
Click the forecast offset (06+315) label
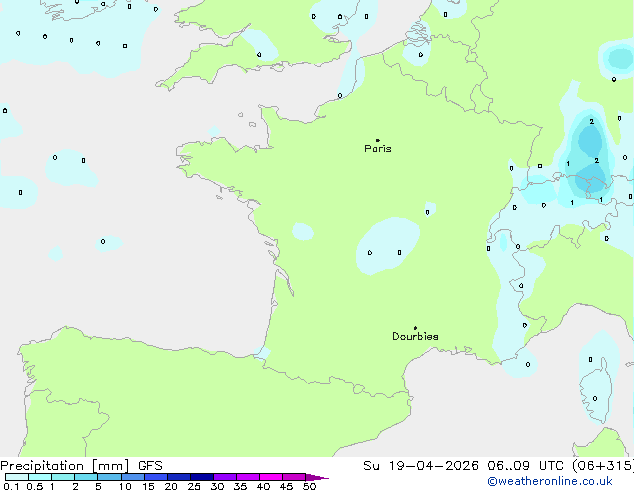pos(598,466)
